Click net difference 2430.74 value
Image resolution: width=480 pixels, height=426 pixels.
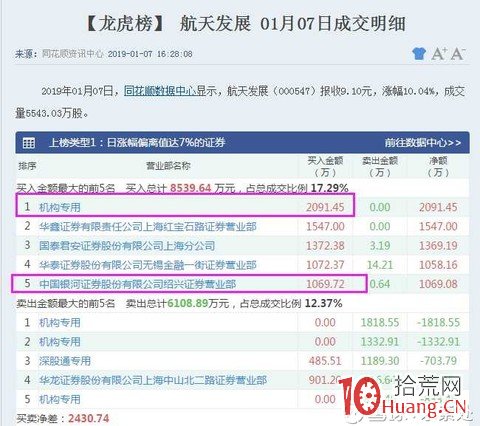coord(89,418)
